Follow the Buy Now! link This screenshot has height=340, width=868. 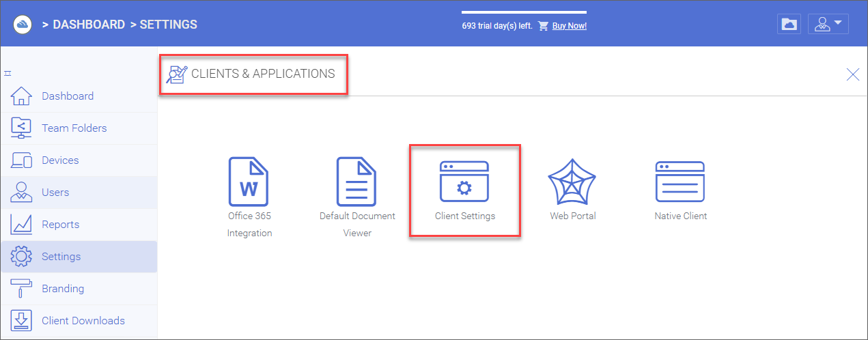coord(570,26)
